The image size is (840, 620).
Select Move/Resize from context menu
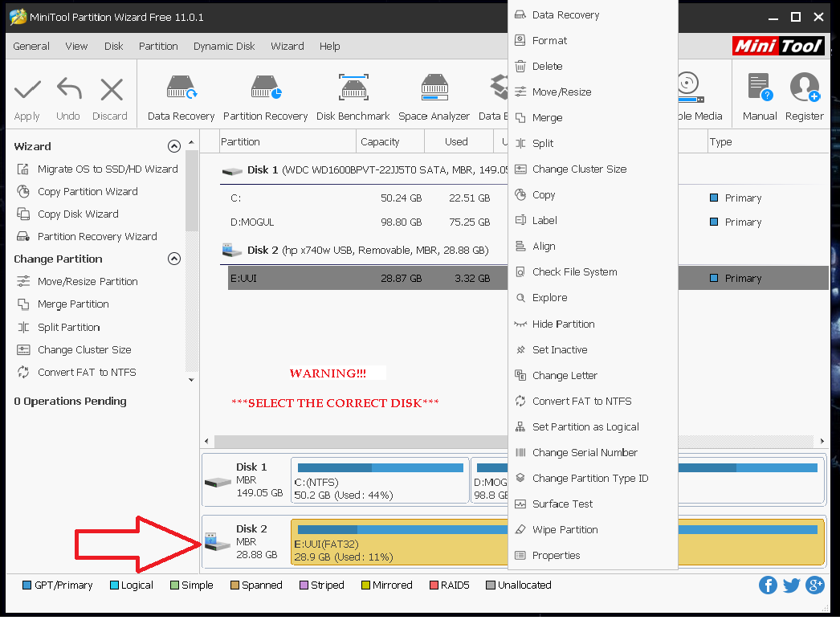[593, 92]
